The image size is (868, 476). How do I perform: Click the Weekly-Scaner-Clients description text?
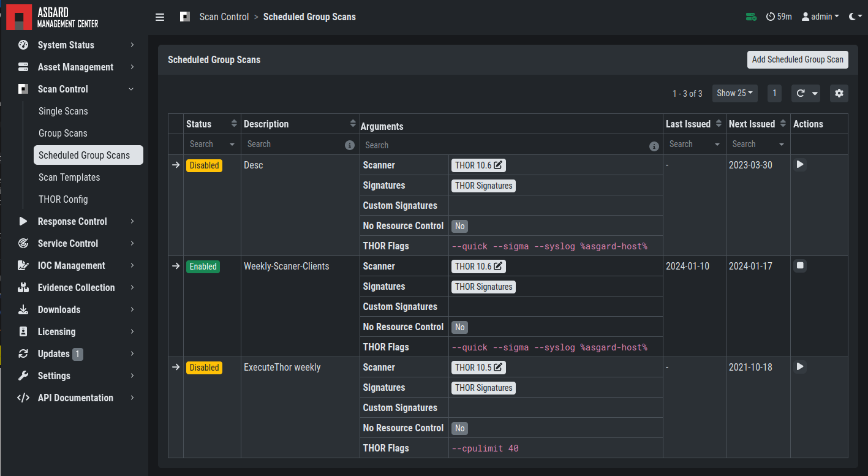[287, 266]
